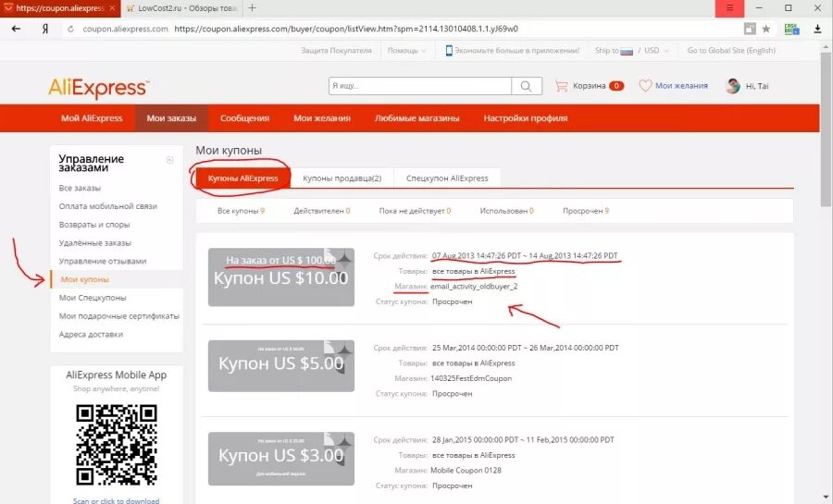Filter by Пока не действует 0
The image size is (833, 504).
[x=415, y=211]
